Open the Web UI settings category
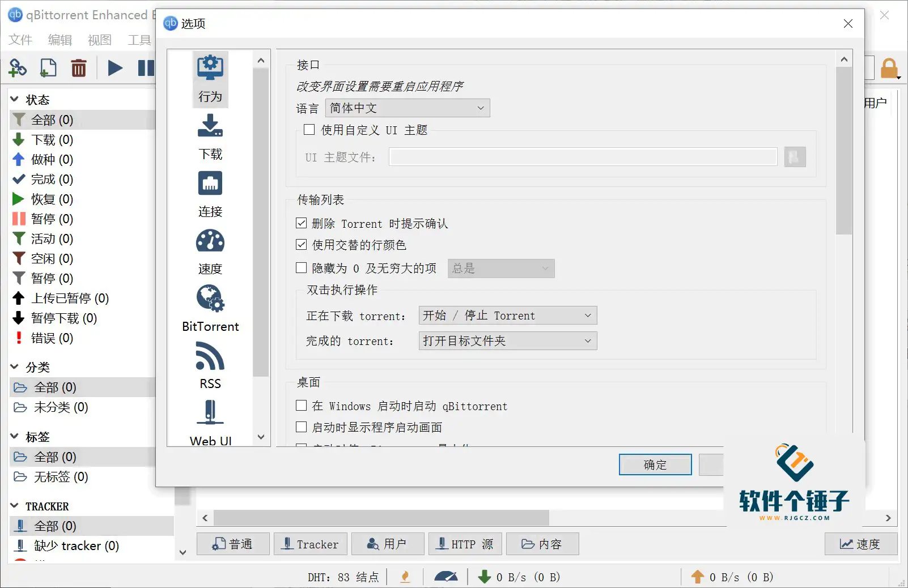Screen dimensions: 908x588 (x=210, y=424)
